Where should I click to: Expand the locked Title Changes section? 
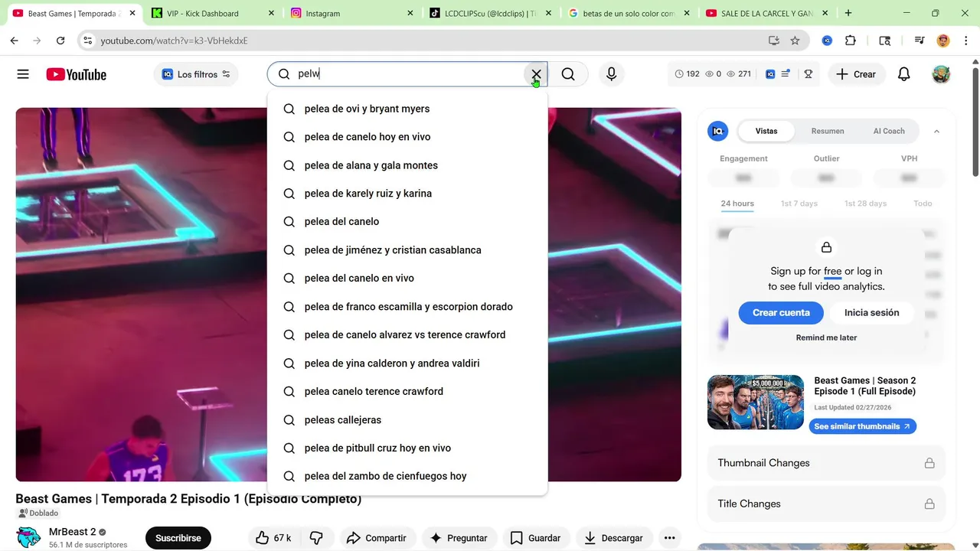[826, 504]
